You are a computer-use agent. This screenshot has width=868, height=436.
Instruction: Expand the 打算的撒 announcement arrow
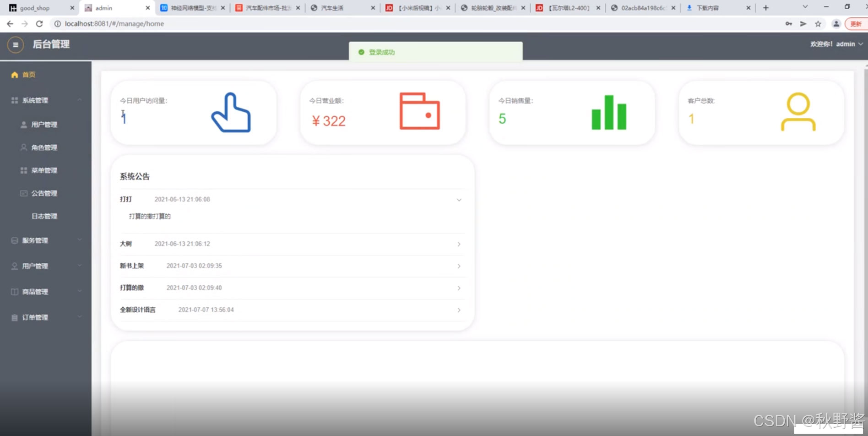(459, 288)
